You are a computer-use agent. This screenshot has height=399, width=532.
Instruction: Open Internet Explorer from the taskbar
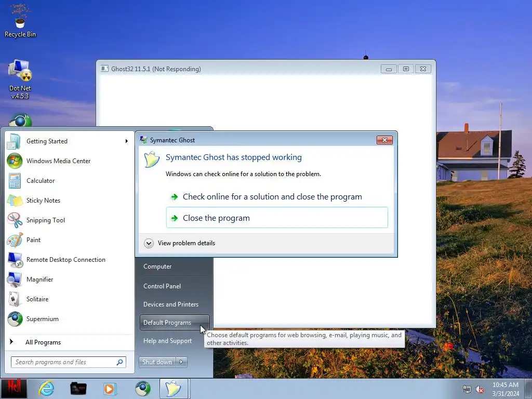click(46, 389)
